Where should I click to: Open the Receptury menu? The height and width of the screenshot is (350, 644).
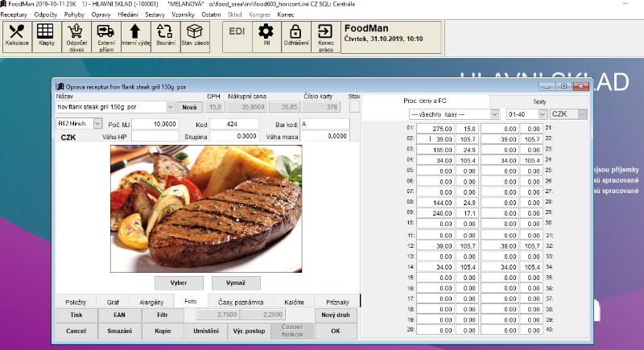[x=14, y=14]
